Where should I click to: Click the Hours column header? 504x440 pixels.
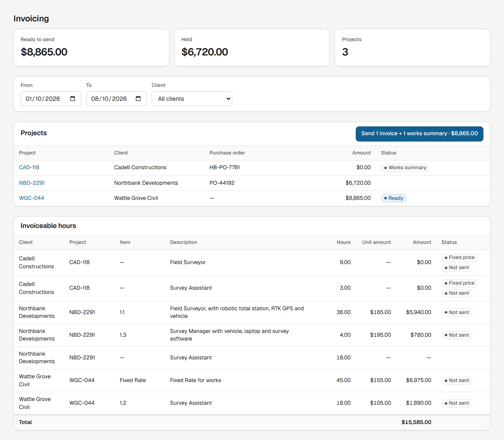[x=344, y=242]
